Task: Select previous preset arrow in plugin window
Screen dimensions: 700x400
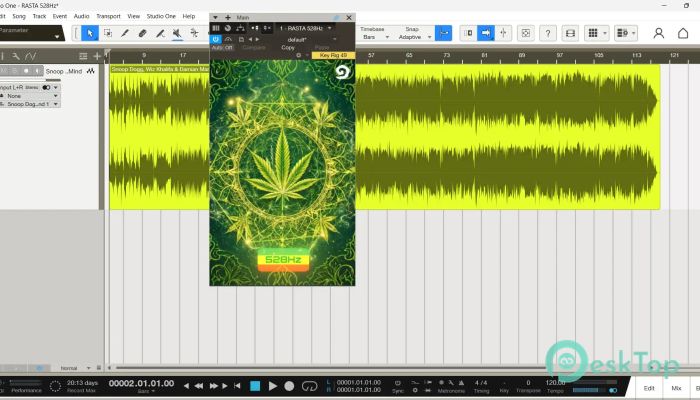Action: coord(250,39)
